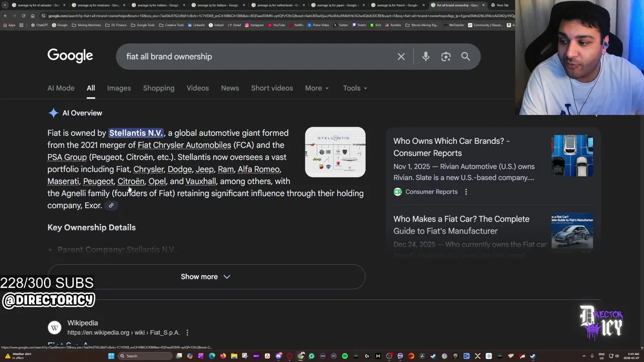Open the Wikipedia Fiat_S.p.A. result URL
Screen dimensions: 644x362
coord(123,332)
